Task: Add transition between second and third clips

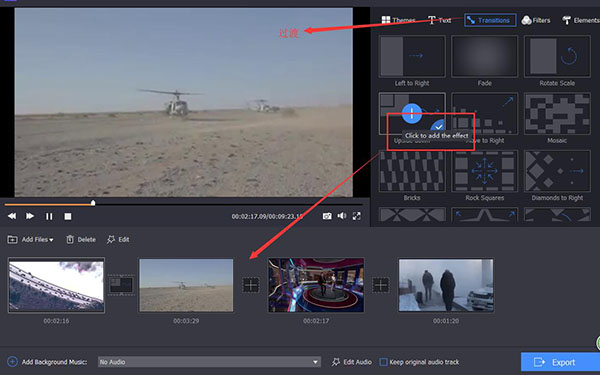Action: tap(251, 285)
